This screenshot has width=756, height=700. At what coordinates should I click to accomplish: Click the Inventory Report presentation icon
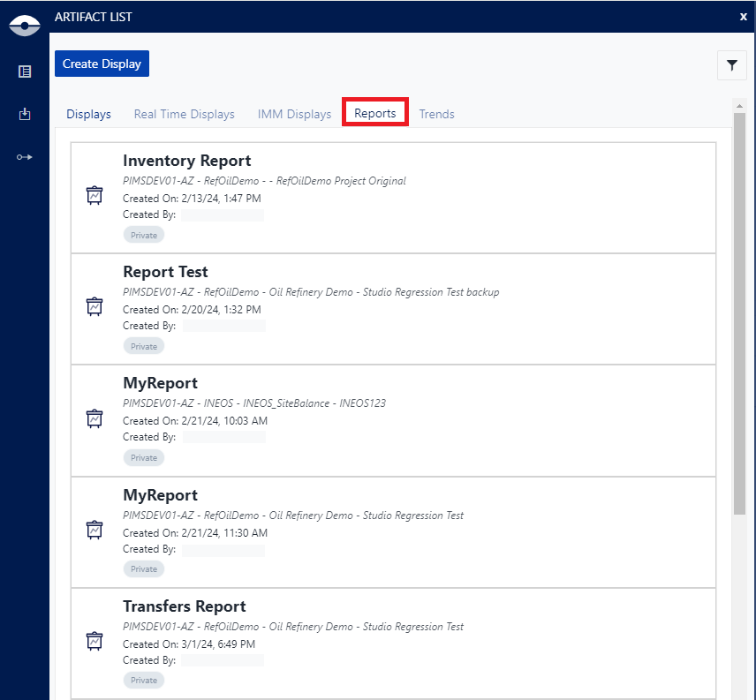coord(94,195)
